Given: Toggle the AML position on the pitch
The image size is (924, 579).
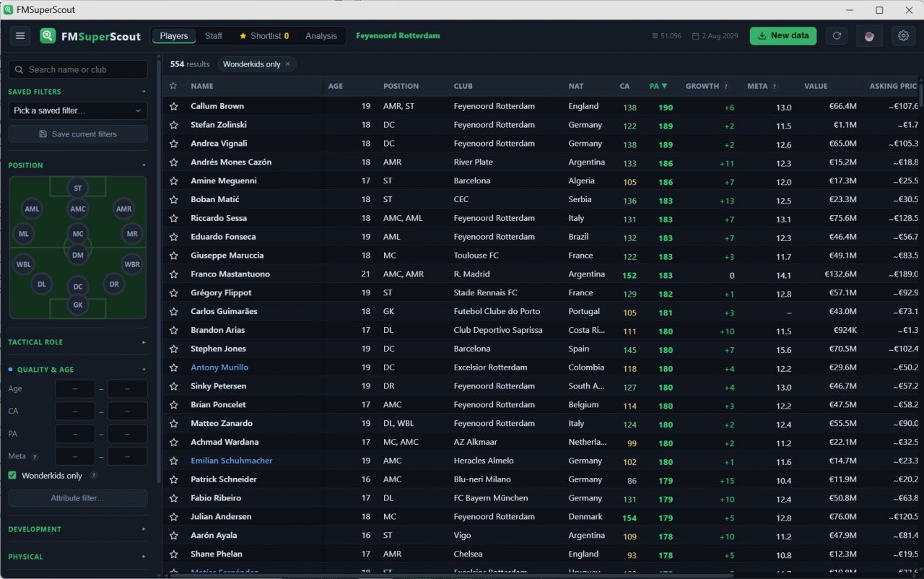Looking at the screenshot, I should [32, 209].
